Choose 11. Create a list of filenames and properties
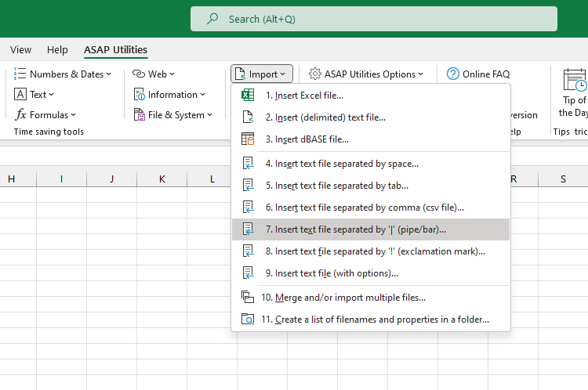The height and width of the screenshot is (390, 588). click(371, 320)
